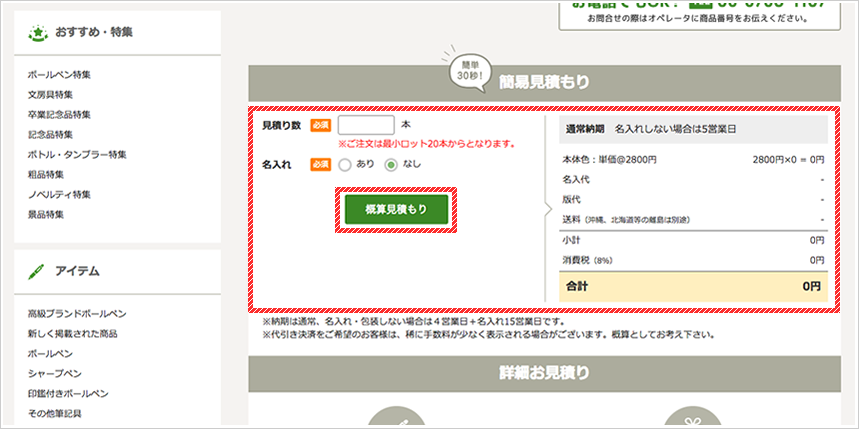Open ノベルティ特集 link
The width and height of the screenshot is (859, 429).
click(59, 195)
